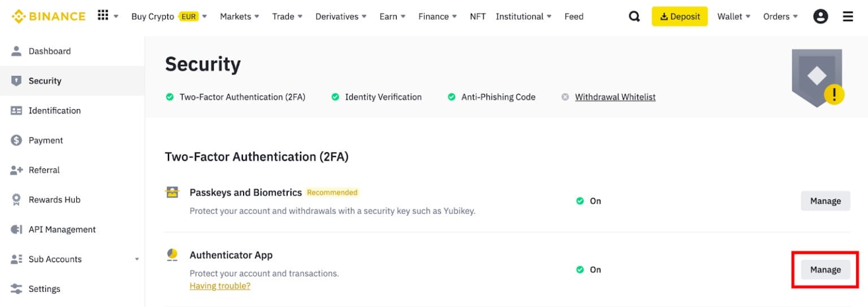Click the Binance logo
The image size is (868, 307).
point(49,16)
